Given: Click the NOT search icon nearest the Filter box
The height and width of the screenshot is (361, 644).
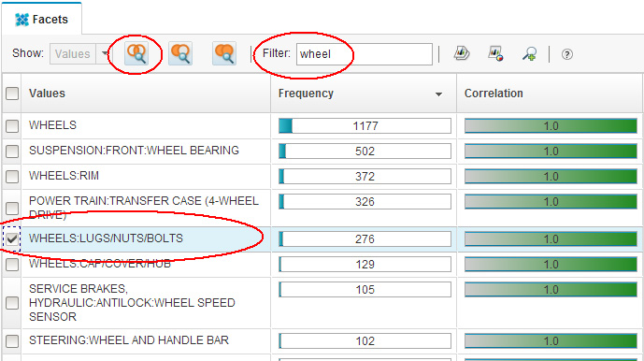Looking at the screenshot, I should click(224, 53).
